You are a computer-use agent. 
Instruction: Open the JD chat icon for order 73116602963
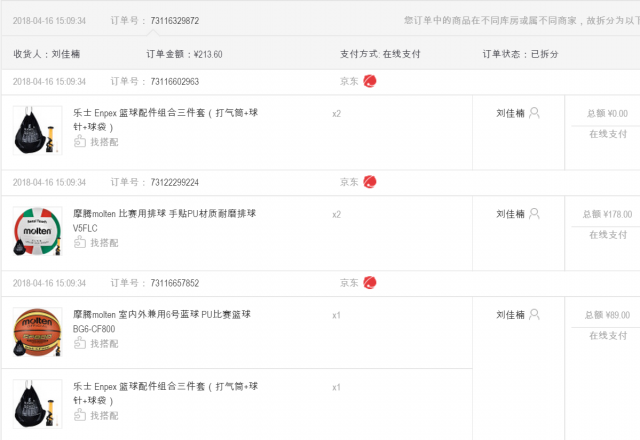click(x=370, y=81)
